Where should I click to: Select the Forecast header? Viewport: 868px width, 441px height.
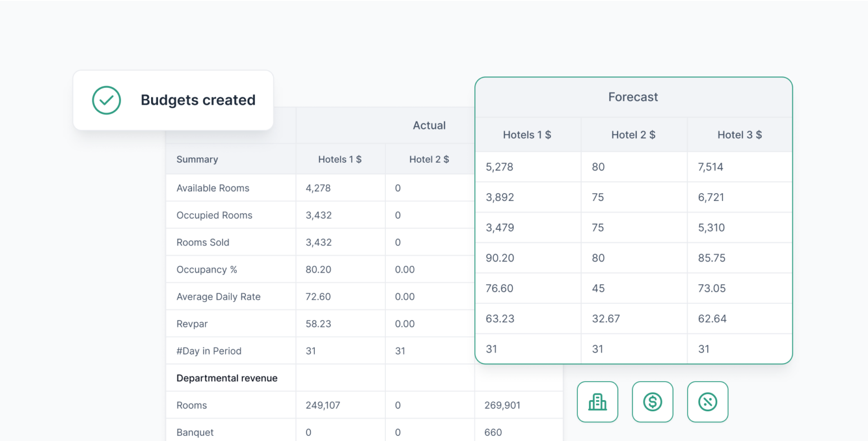(x=633, y=97)
